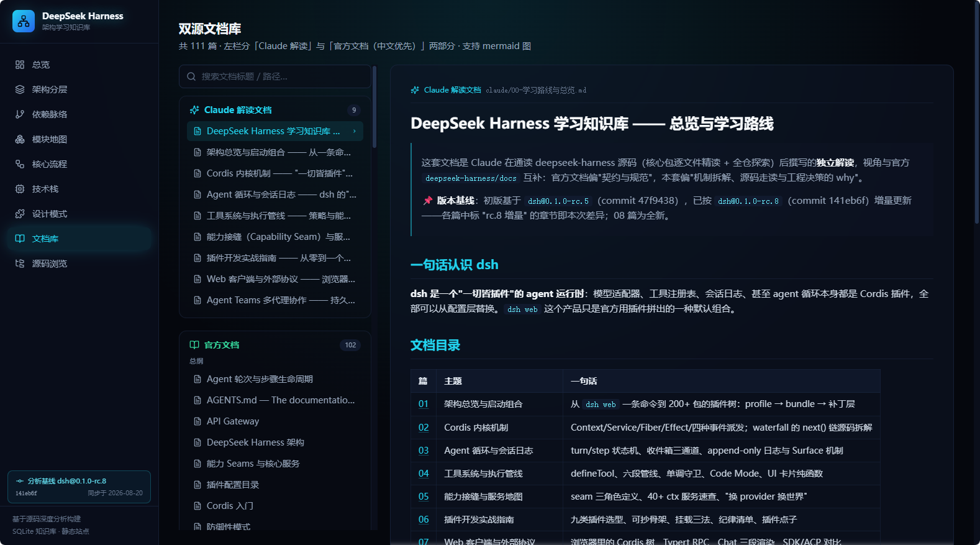The width and height of the screenshot is (980, 545).
Task: Open 依赖脉络 from the sidebar
Action: pyautogui.click(x=79, y=114)
